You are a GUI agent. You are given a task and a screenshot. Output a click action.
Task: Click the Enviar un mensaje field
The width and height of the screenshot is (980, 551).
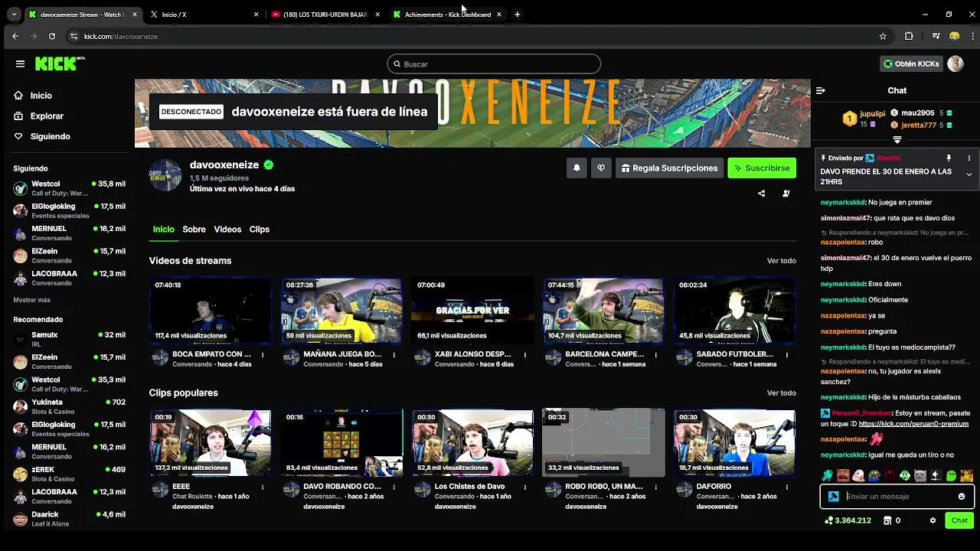click(x=897, y=497)
